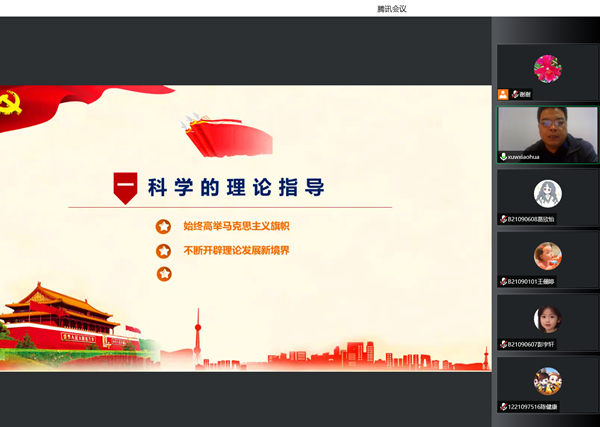Screen dimensions: 600x427
Task: Click the empty third star bullet icon
Action: click(163, 273)
